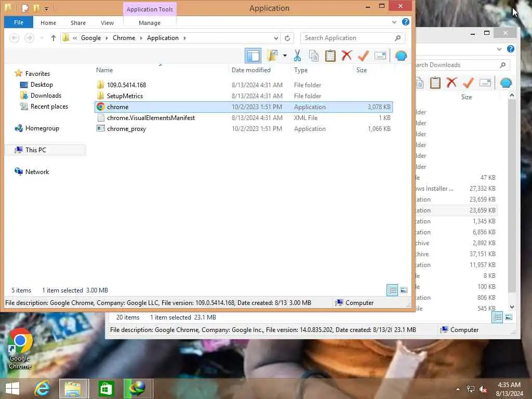The width and height of the screenshot is (532, 399).
Task: Click the Search Downloads field
Action: tap(462, 65)
